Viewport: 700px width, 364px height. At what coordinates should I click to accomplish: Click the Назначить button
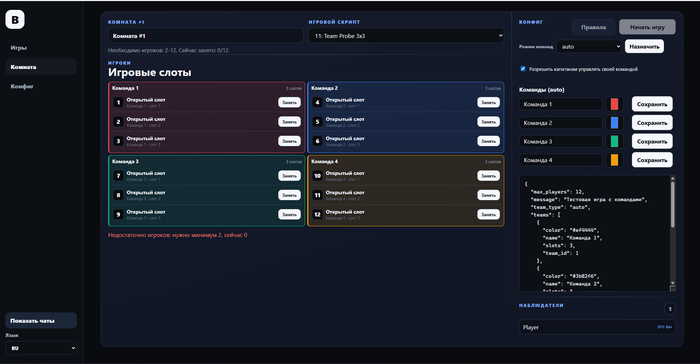(x=644, y=46)
